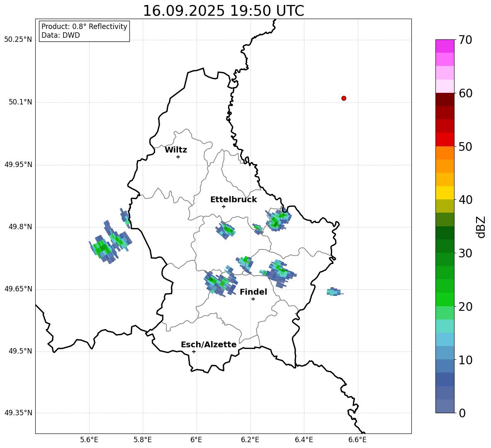Click the 6°E longitude label
Screen dimensions: 491x448
click(196, 440)
